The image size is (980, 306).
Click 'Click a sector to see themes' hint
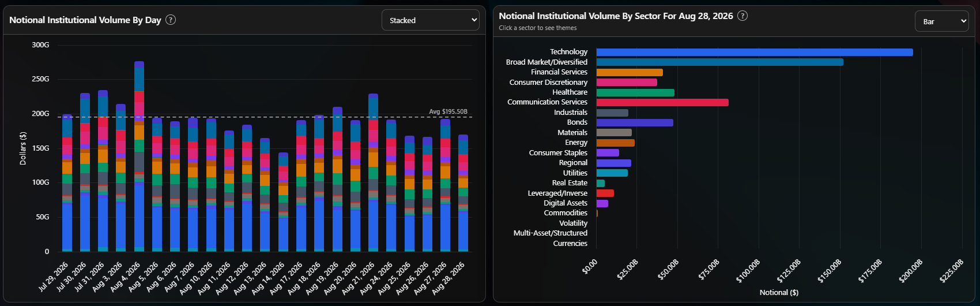pyautogui.click(x=538, y=28)
